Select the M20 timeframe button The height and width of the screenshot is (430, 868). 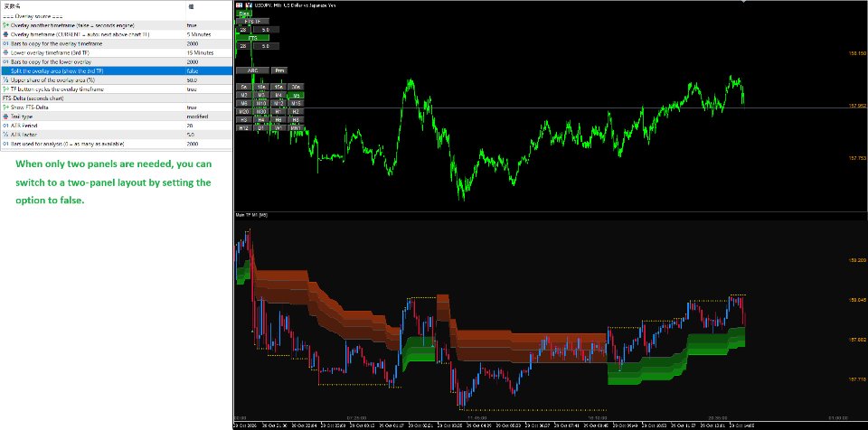pos(244,111)
